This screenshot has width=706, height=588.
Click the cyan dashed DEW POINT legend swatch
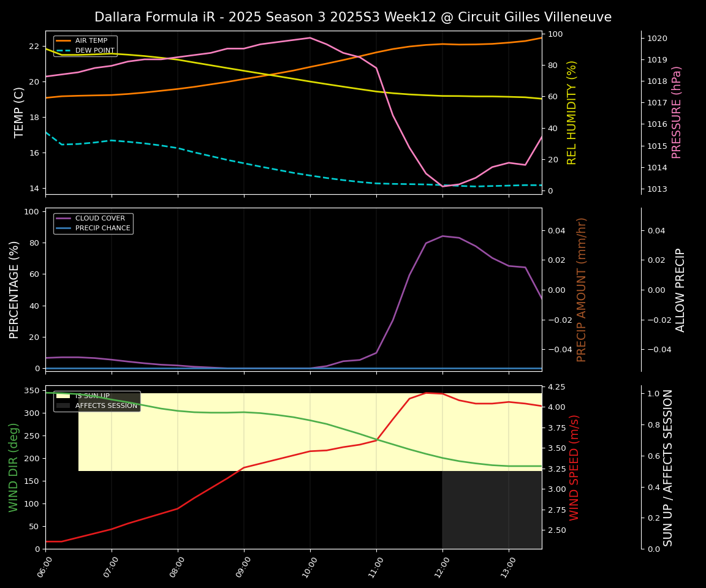64,50
